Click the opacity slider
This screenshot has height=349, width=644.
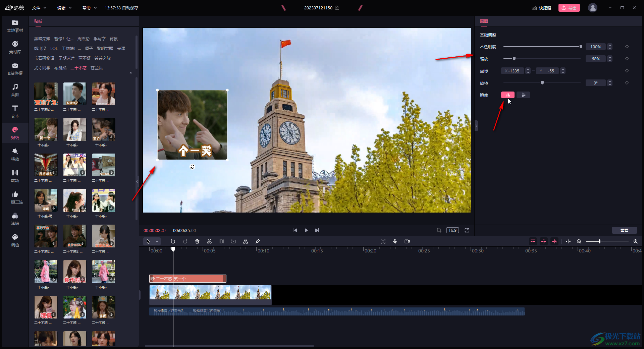(542, 47)
